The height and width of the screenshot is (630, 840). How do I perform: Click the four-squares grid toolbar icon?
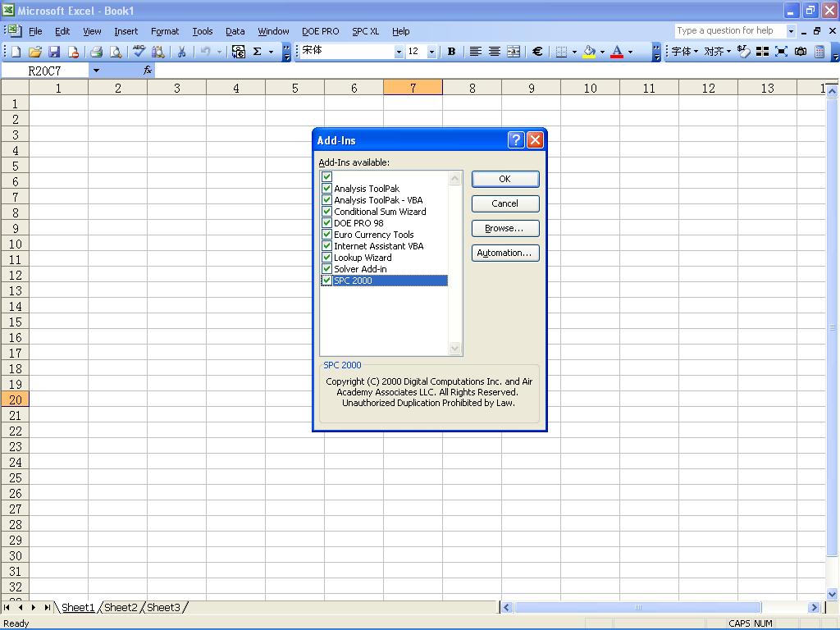[762, 52]
